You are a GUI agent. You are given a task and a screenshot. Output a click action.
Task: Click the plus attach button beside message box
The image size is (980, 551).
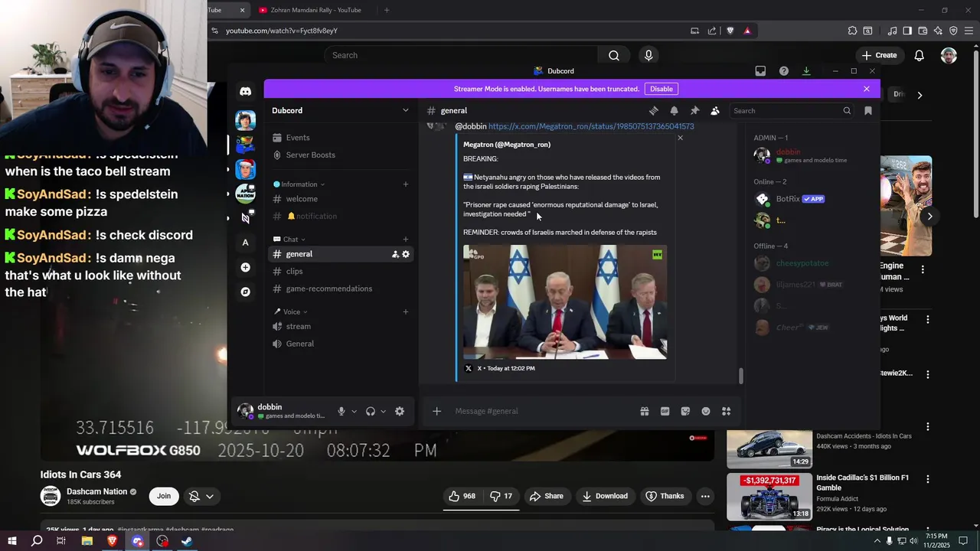(436, 411)
